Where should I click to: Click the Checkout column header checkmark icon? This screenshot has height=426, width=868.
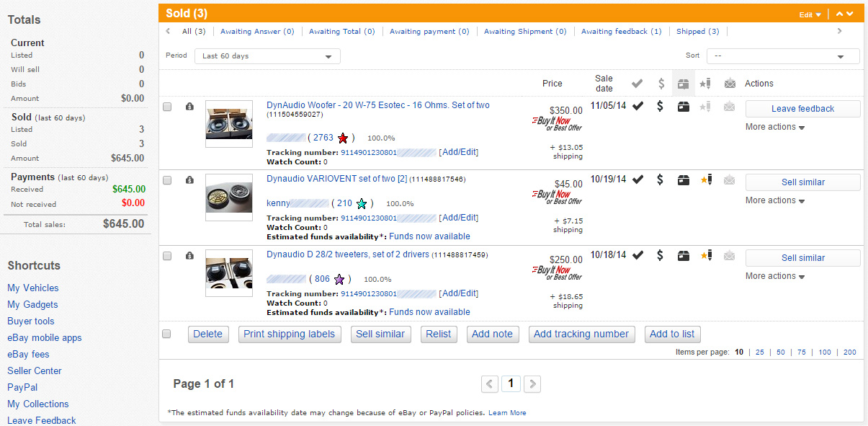click(x=637, y=84)
